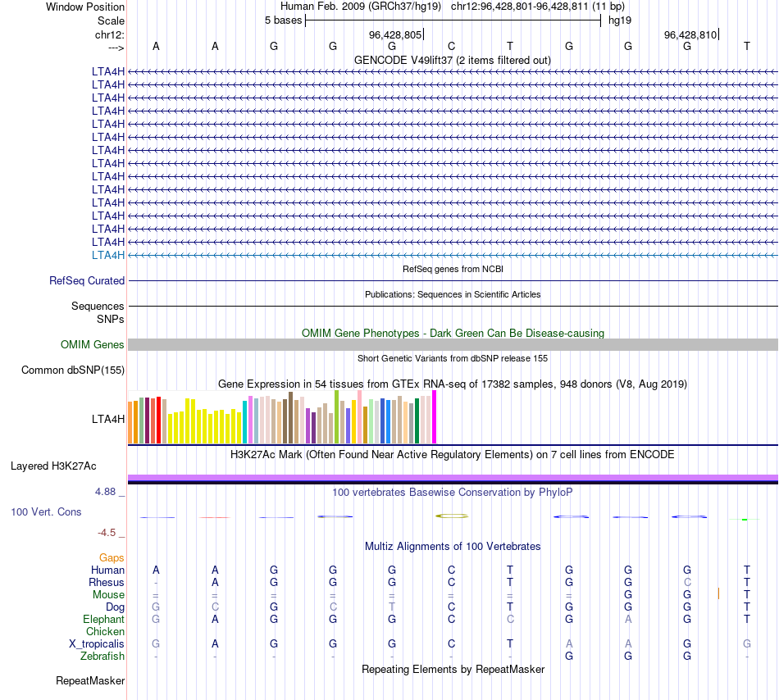Click the red PhyloP conservation mark
The image size is (779, 700).
click(215, 517)
